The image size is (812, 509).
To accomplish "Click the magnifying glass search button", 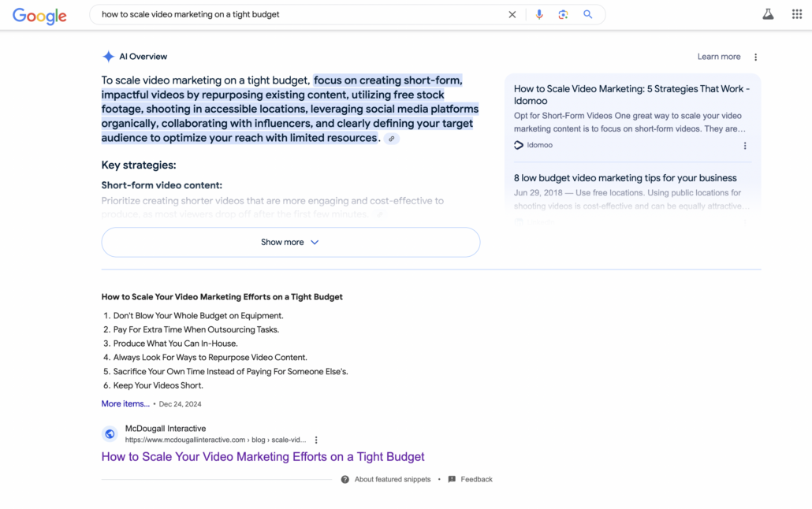I will pos(588,14).
